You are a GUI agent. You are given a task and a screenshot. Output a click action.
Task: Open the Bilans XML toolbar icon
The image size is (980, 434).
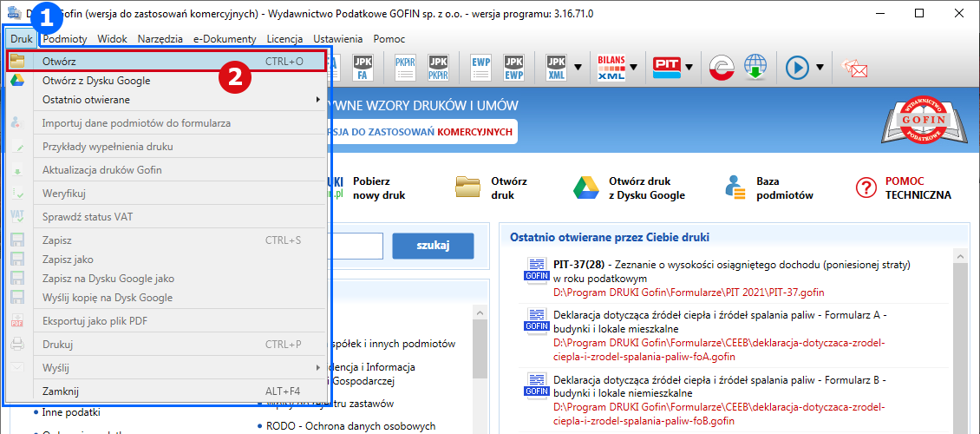(611, 66)
